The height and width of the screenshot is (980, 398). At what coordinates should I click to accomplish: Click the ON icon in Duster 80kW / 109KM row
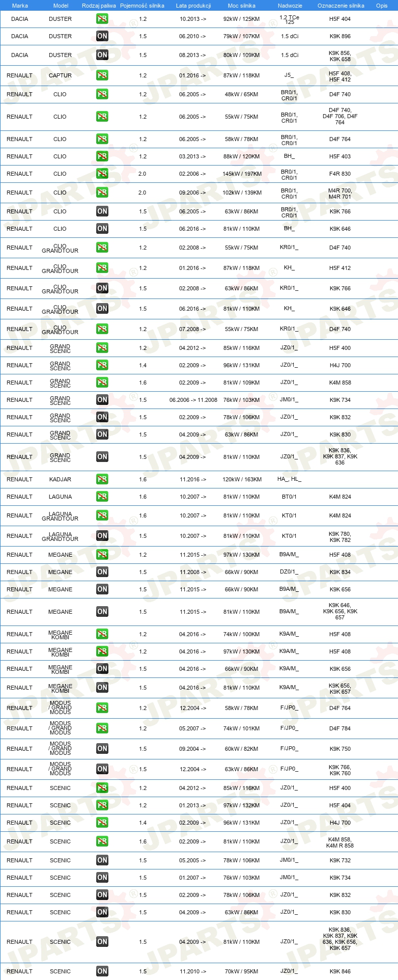click(x=102, y=55)
